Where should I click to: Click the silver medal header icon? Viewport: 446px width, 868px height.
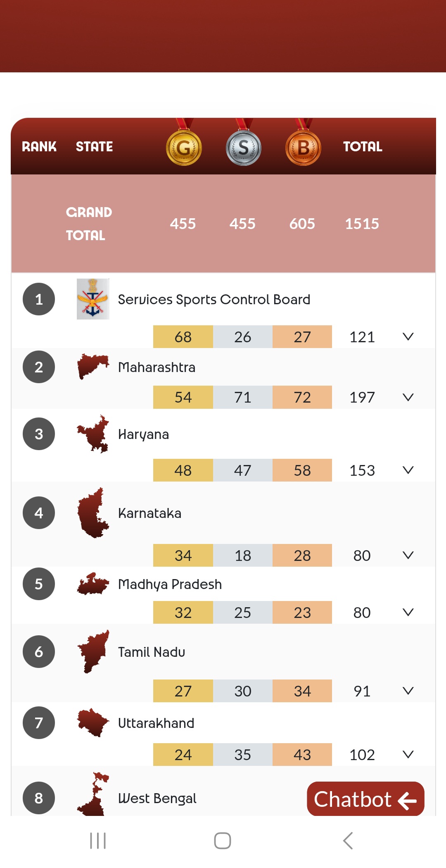(x=244, y=148)
